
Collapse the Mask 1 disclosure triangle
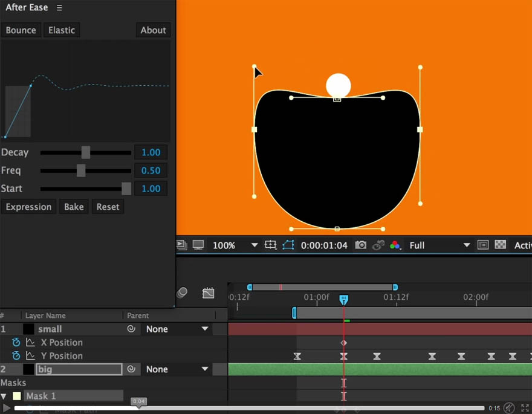4,396
